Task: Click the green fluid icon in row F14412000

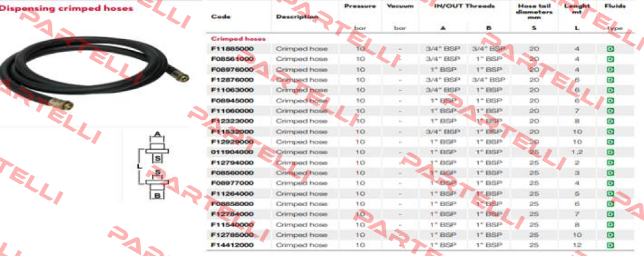Action: (610, 245)
